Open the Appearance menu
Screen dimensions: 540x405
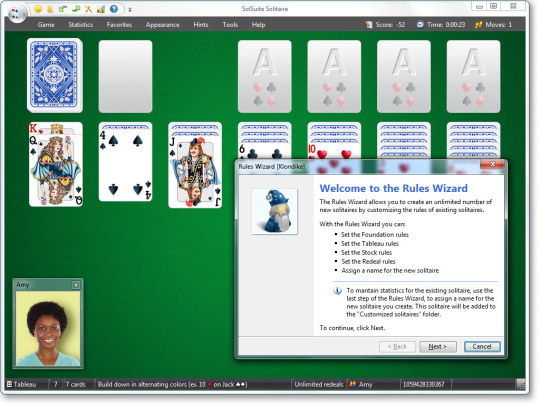click(x=163, y=25)
